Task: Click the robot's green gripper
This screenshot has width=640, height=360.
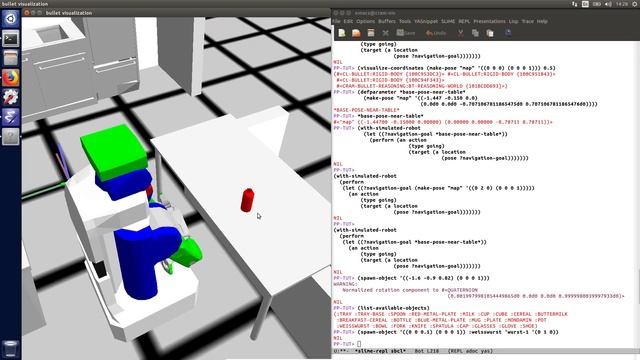Action: (187, 253)
